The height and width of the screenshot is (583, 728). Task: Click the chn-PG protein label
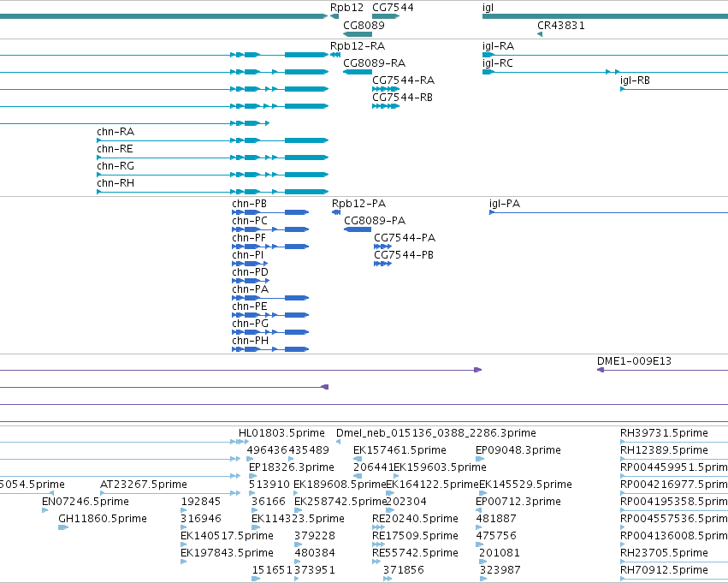[x=251, y=324]
